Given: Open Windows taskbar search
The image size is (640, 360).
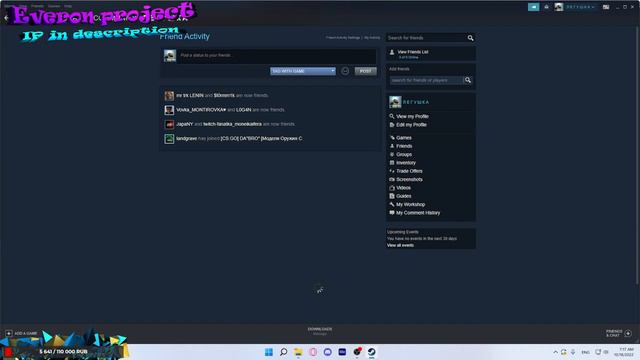Looking at the screenshot, I should 283,352.
